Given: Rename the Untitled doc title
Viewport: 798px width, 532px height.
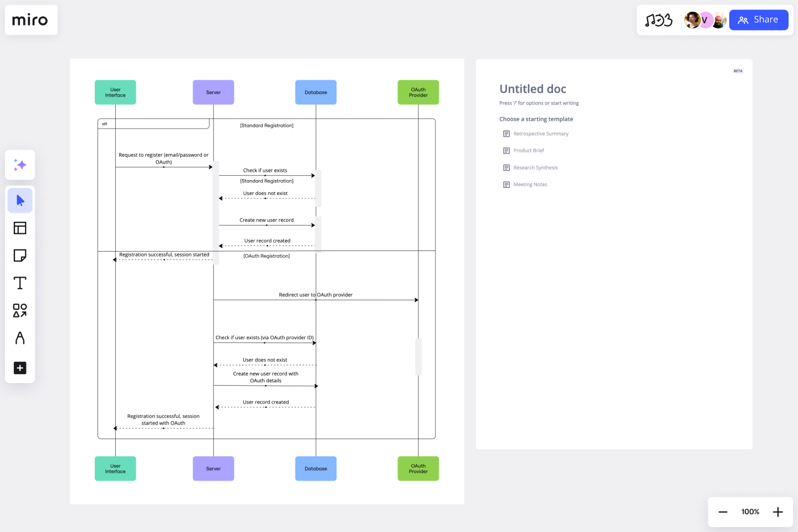Looking at the screenshot, I should pos(533,89).
